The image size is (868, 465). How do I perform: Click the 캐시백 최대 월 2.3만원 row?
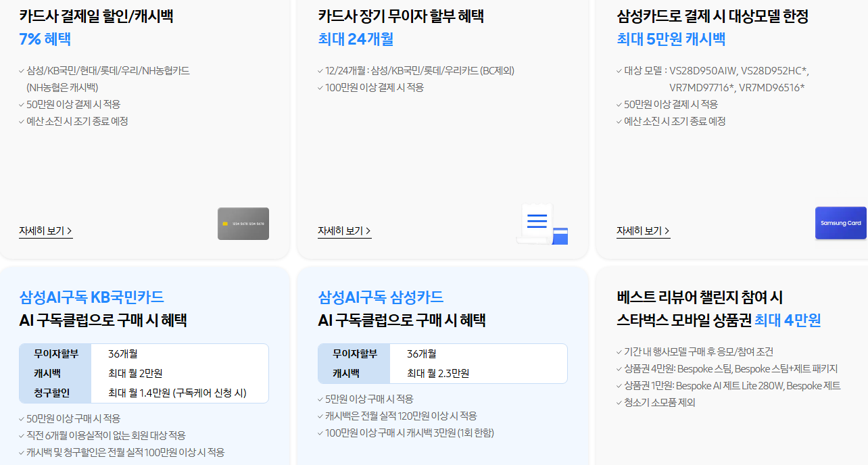(443, 373)
